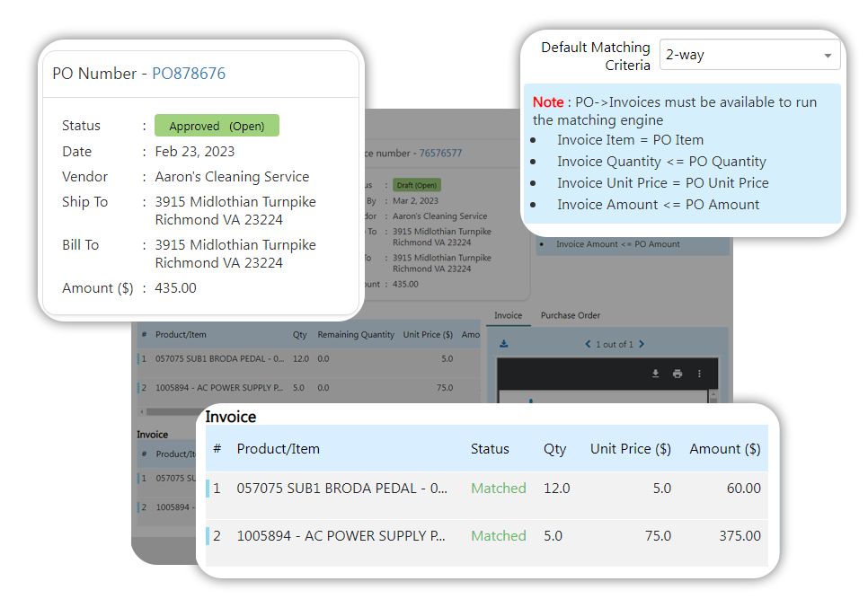Image resolution: width=868 pixels, height=599 pixels.
Task: Click the Draft (Open) status badge
Action: pos(416,185)
